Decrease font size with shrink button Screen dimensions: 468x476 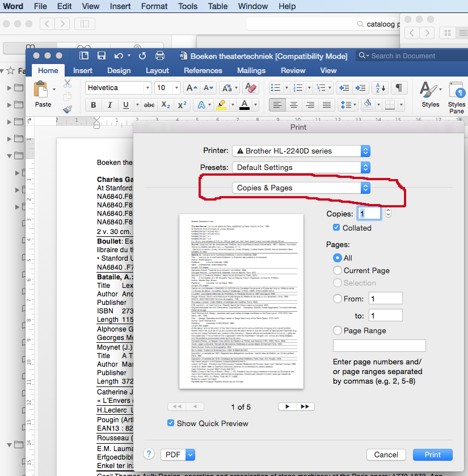pos(208,88)
